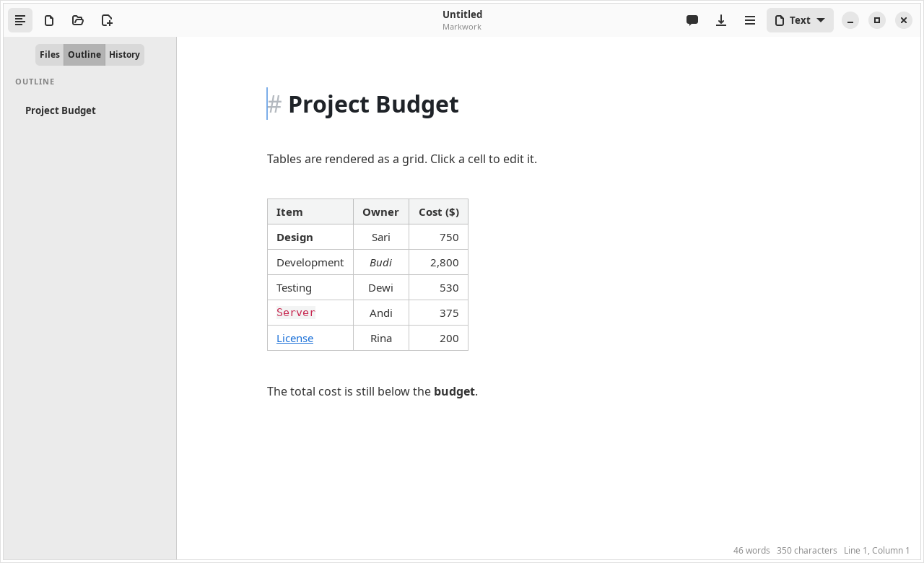Viewport: 924px width, 563px height.
Task: Select the italic Budi cell
Action: coord(380,262)
